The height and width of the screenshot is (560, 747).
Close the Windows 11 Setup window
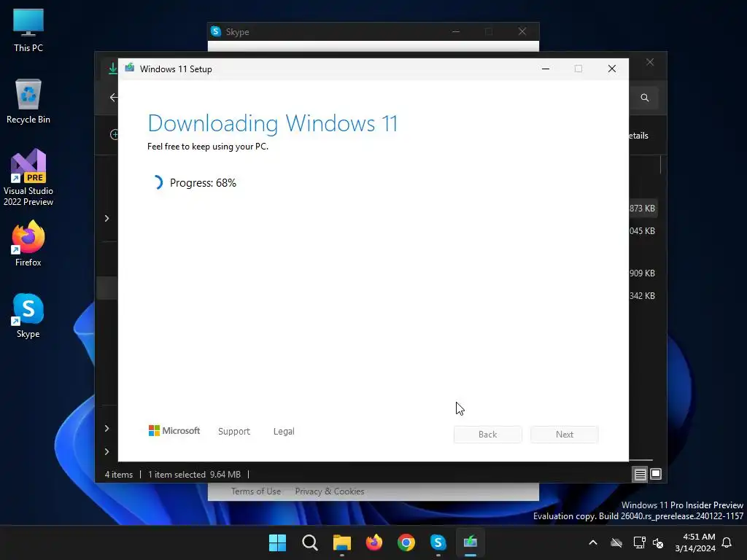tap(612, 69)
